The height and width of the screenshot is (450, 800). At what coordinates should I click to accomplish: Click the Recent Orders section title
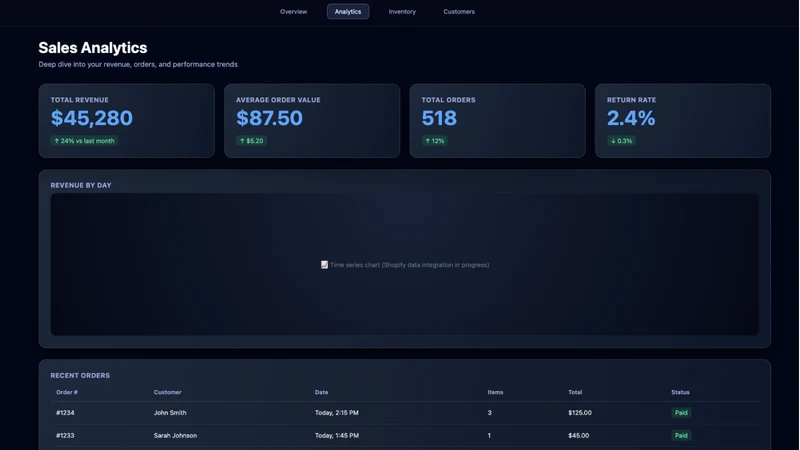(x=80, y=376)
